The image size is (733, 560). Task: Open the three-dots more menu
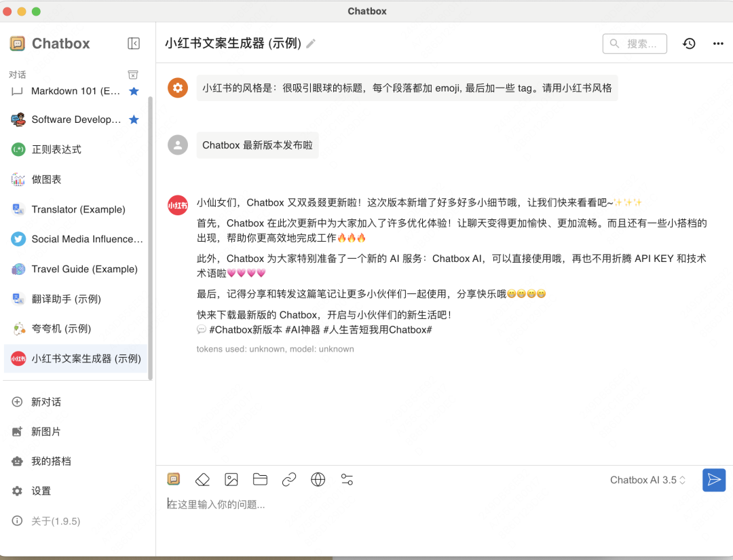click(x=718, y=43)
